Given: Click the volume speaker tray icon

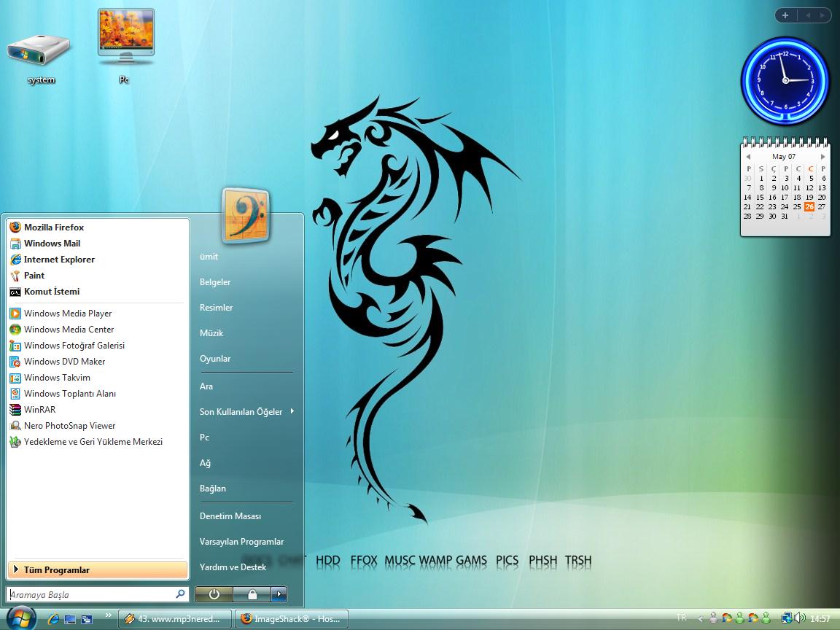Looking at the screenshot, I should pos(799,618).
